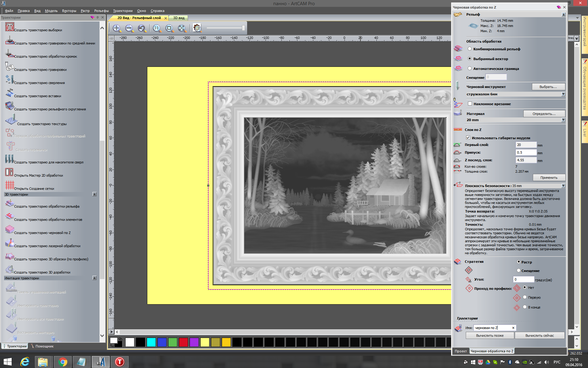Click the Первый слой value field
Viewport: 588px width, 368px height.
pos(526,145)
